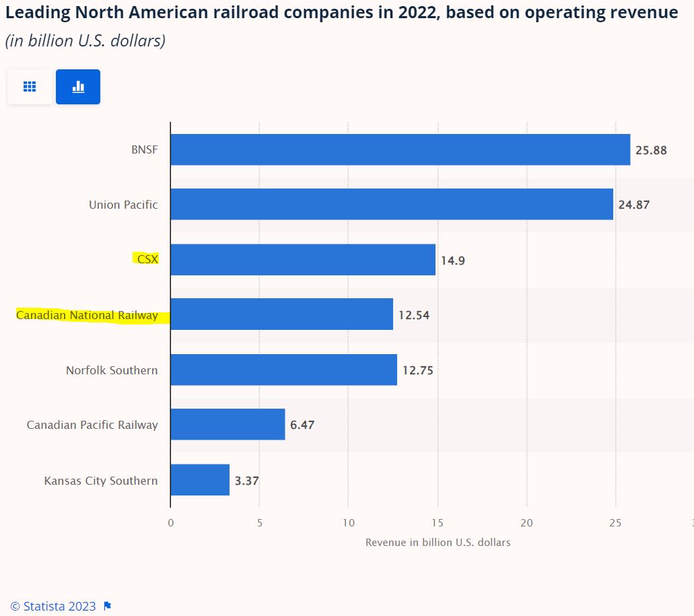Image resolution: width=694 pixels, height=616 pixels.
Task: Click the 6.47 value label
Action: point(302,425)
